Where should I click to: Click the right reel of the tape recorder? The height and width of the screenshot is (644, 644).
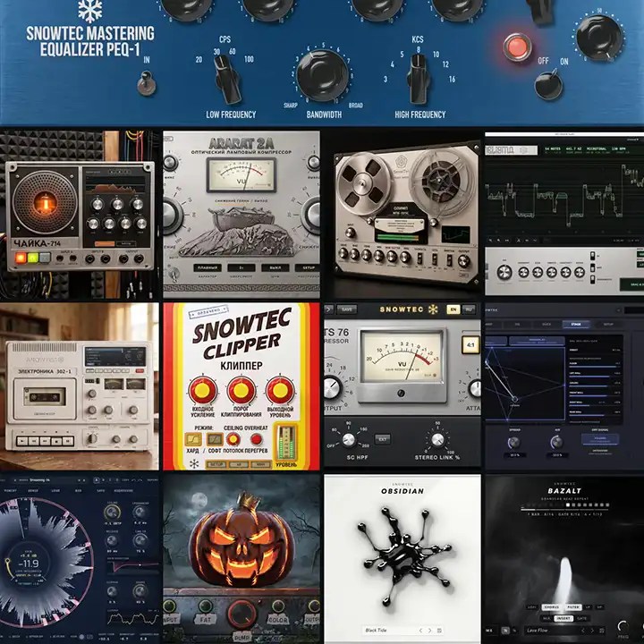[439, 182]
